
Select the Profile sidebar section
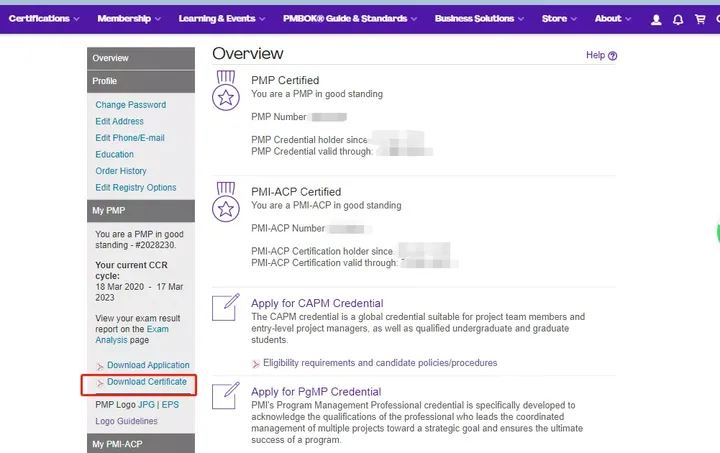[x=141, y=81]
